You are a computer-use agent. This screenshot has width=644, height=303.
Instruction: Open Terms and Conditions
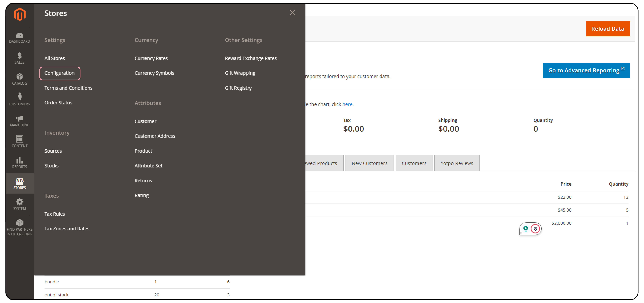(x=68, y=88)
